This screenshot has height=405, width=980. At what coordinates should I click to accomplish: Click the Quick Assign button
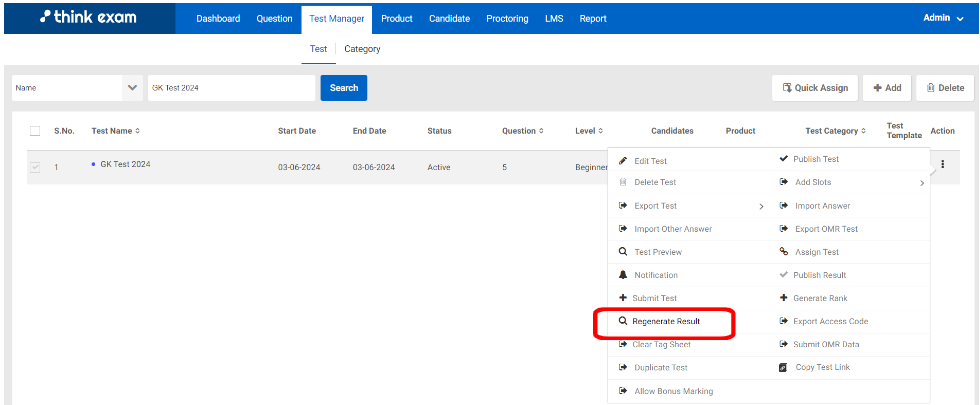point(814,88)
